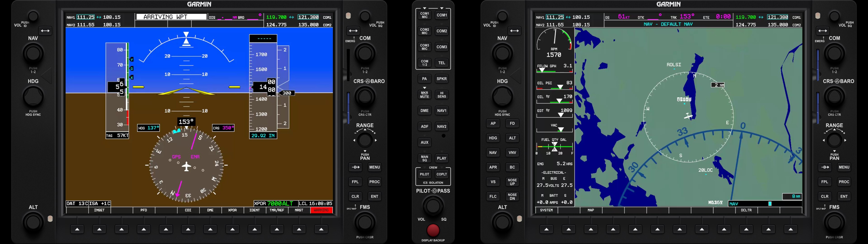The height and width of the screenshot is (244, 868).
Task: Click the CLR key on the PFD
Action: coord(355,197)
